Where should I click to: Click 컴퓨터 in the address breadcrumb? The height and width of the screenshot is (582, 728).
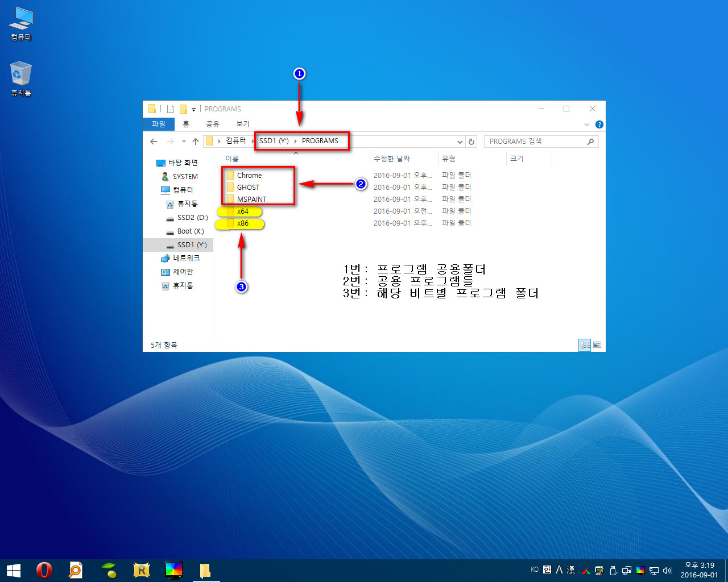pyautogui.click(x=235, y=141)
